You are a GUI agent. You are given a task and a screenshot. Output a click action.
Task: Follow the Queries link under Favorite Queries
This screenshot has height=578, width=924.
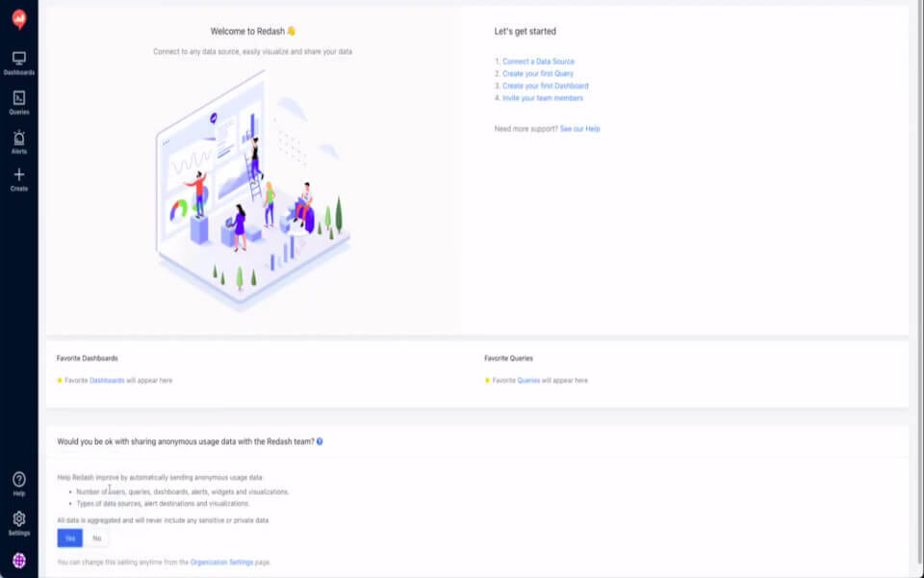click(x=528, y=381)
